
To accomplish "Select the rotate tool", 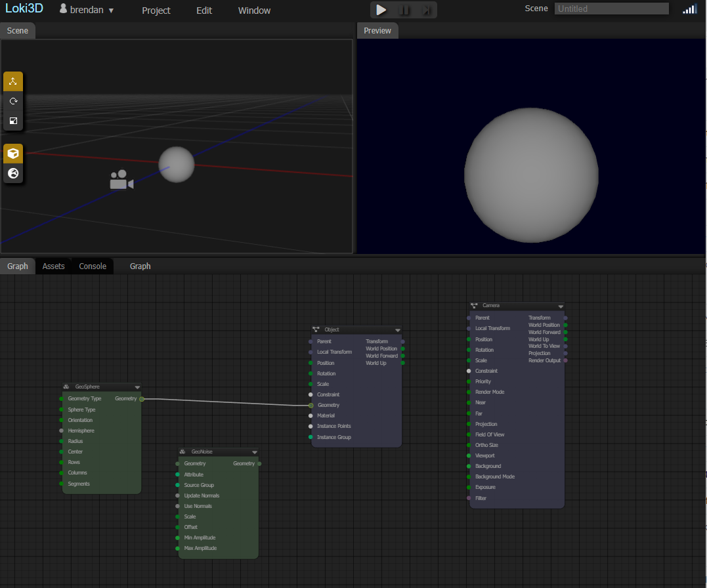I will coord(13,100).
